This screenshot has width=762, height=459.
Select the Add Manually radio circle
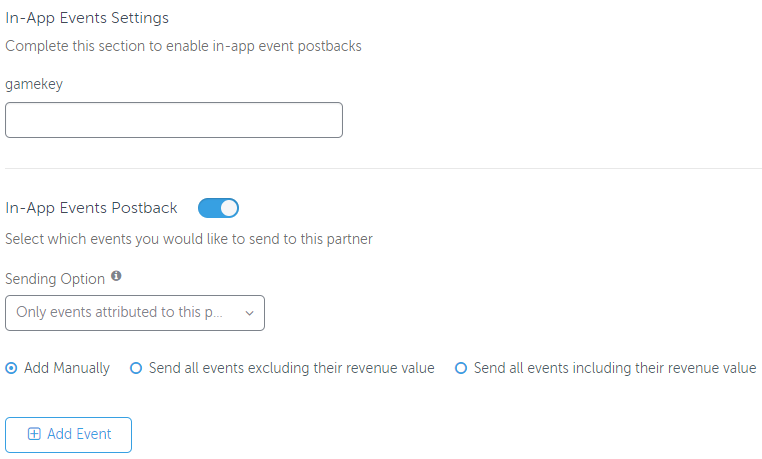pyautogui.click(x=11, y=368)
